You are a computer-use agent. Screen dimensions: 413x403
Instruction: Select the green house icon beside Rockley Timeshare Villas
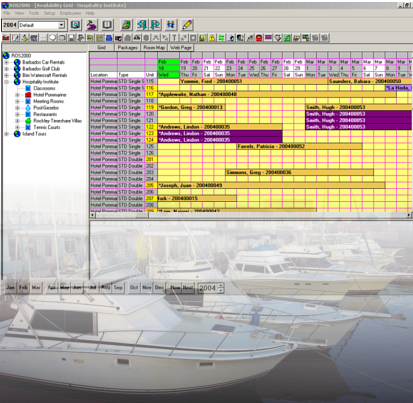pyautogui.click(x=28, y=121)
